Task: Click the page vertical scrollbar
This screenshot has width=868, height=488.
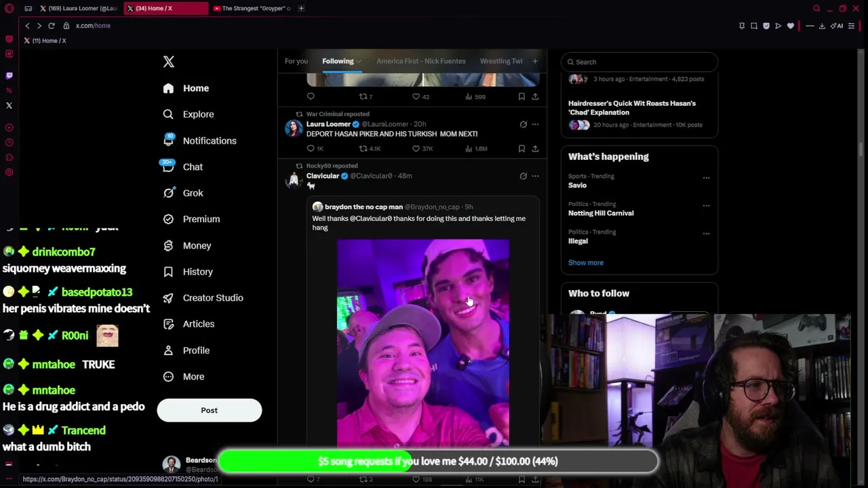Action: 860,150
